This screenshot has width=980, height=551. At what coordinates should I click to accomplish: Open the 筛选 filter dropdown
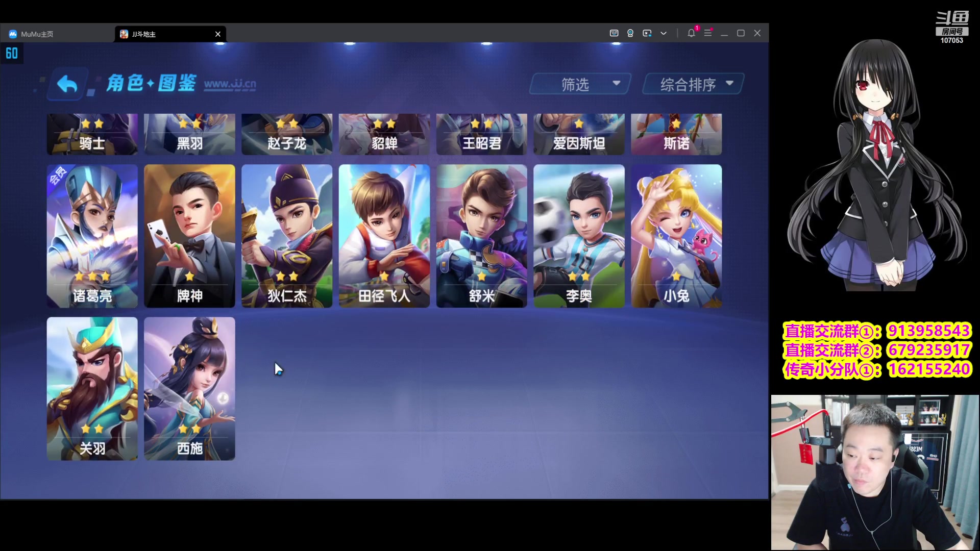point(580,84)
